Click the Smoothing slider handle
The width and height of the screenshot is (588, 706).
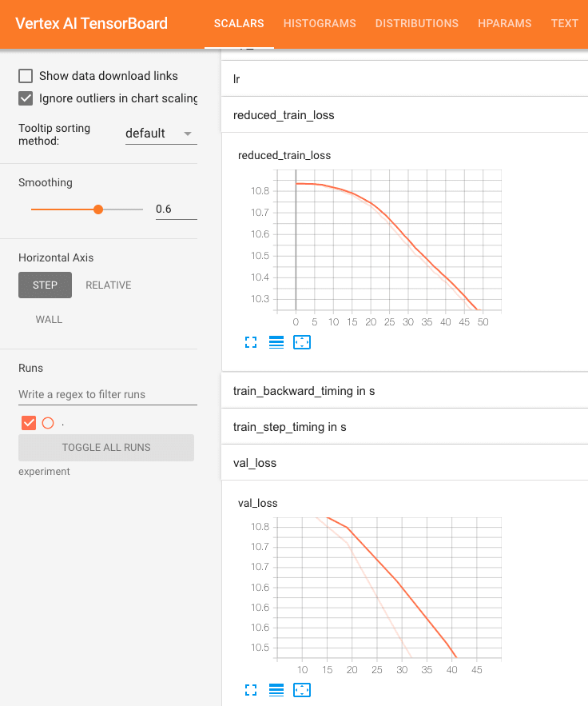98,209
